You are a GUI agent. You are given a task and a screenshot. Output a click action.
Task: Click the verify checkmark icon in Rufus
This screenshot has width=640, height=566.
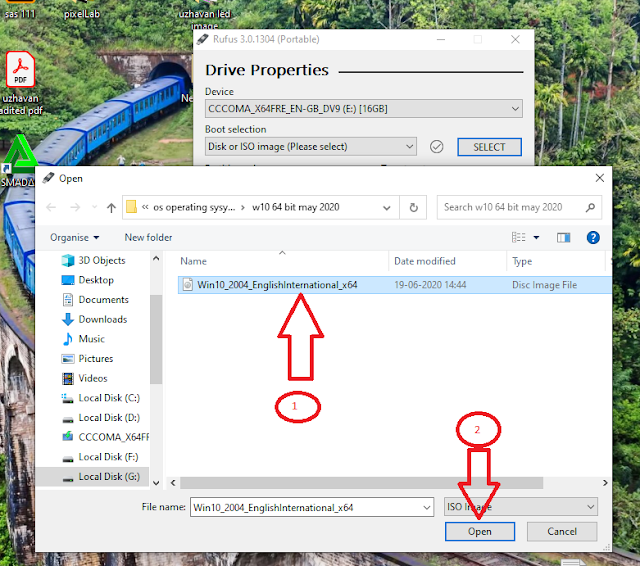point(436,146)
